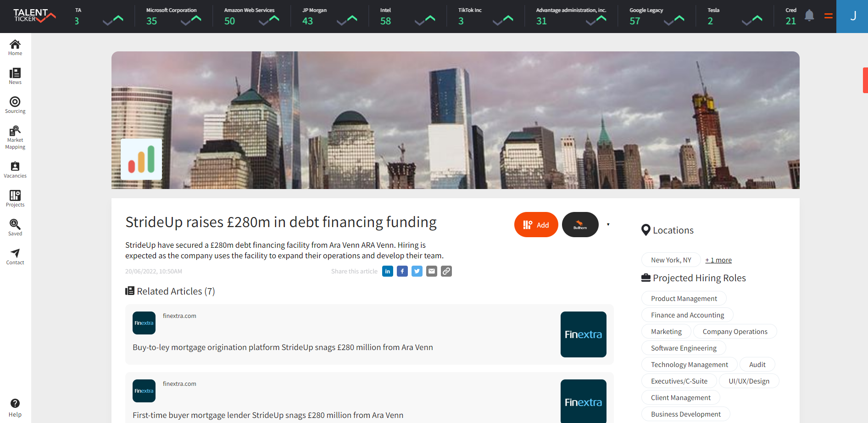This screenshot has height=423, width=868.
Task: Click small Finextra logo on Buy-to-ley article
Action: click(144, 323)
